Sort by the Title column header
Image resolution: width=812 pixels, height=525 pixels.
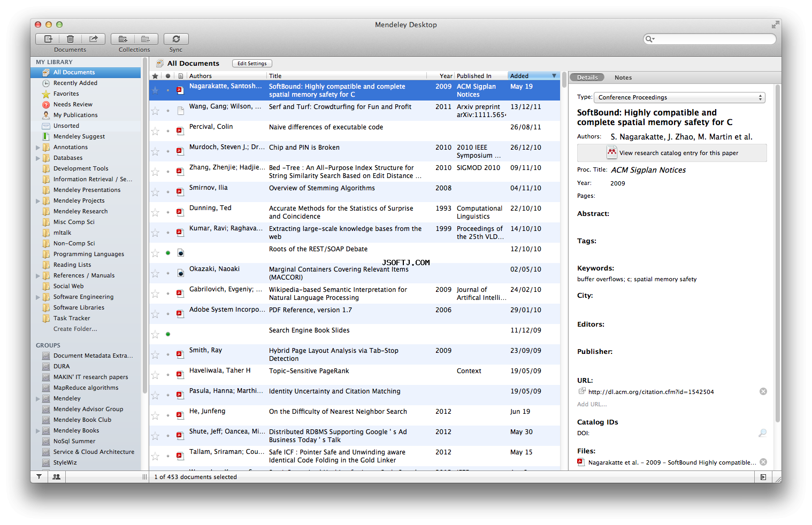[x=346, y=76]
